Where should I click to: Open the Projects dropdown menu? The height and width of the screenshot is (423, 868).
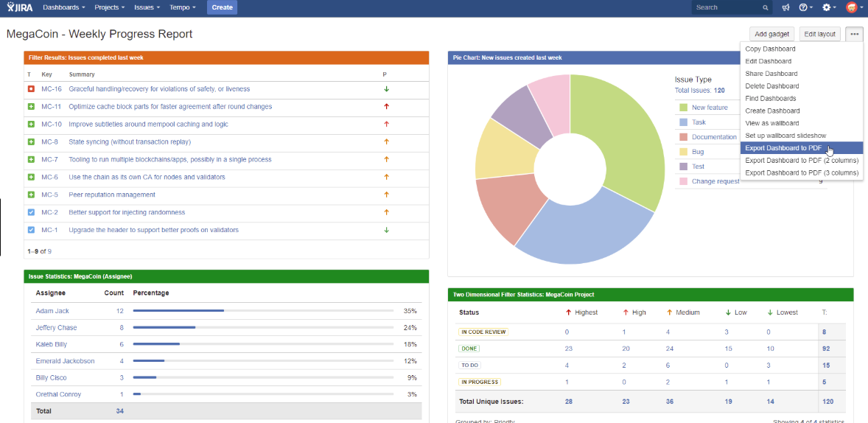(110, 8)
